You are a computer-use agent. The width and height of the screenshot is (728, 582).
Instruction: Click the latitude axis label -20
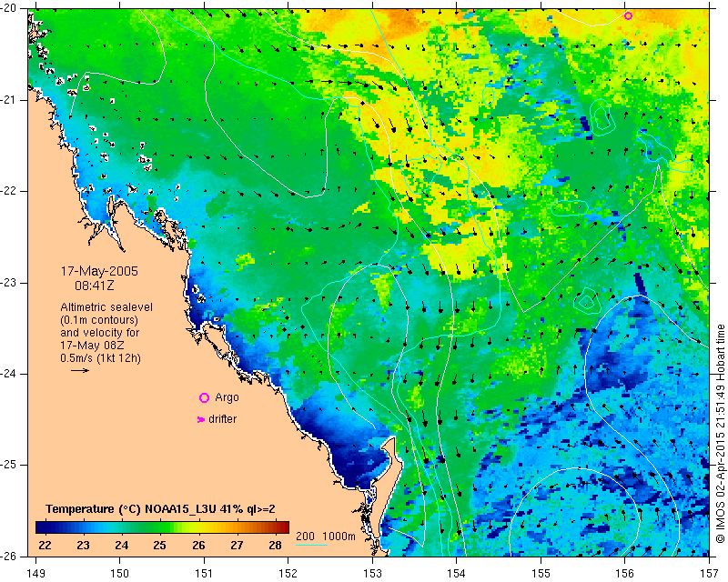coord(8,8)
